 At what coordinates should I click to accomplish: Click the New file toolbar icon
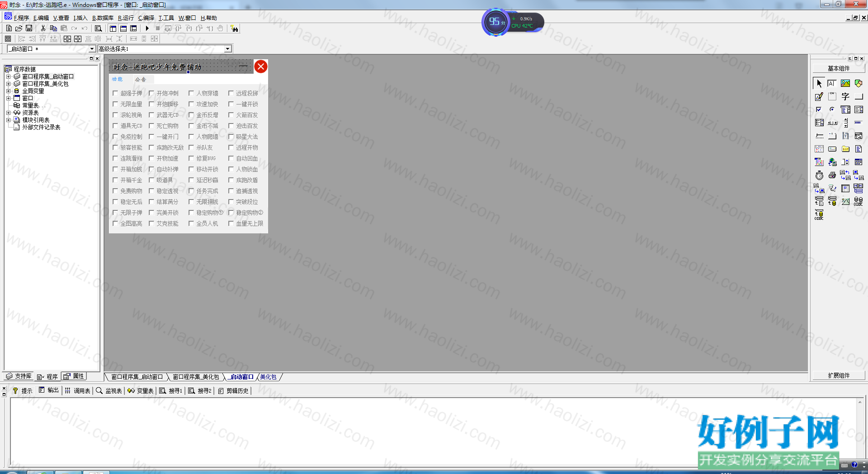9,28
